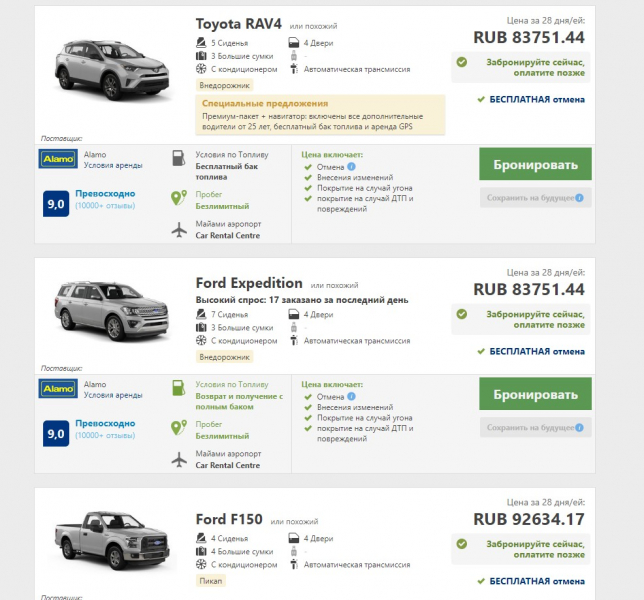
Task: Click the fuel pump icon for Toyota RAV4
Action: pos(178,159)
